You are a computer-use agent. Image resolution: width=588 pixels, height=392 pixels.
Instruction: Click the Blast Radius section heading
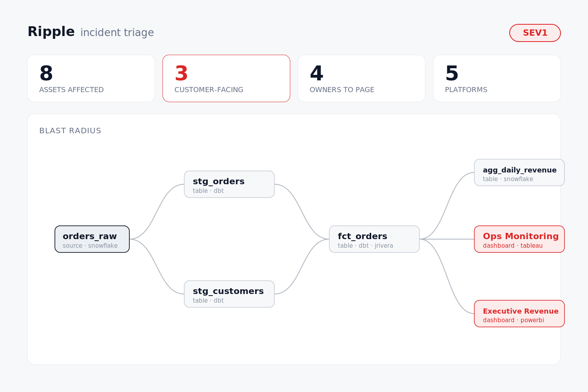pos(70,131)
